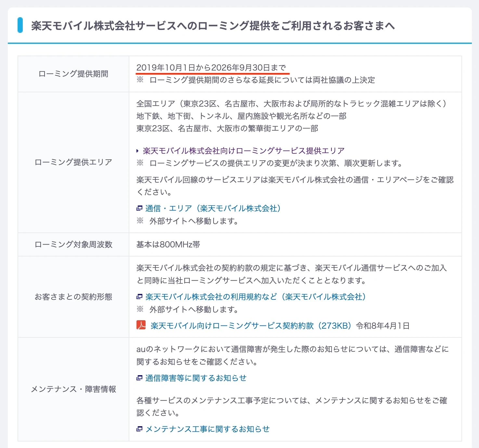This screenshot has width=479, height=448.
Task: Open 楽天モバイル株式会社向けローミングサービス提供エリア link
Action: coord(244,151)
